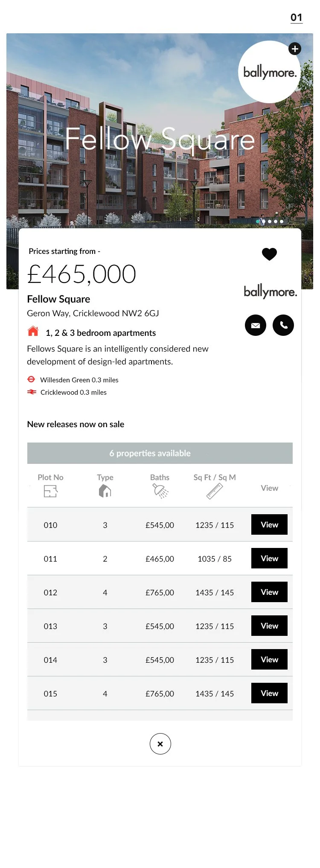The width and height of the screenshot is (320, 868).
Task: Click the Cricklewood rail station icon
Action: 32,392
